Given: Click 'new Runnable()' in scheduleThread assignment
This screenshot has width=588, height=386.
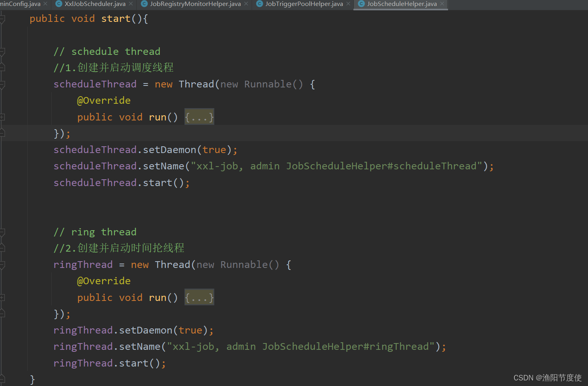Looking at the screenshot, I should (262, 84).
